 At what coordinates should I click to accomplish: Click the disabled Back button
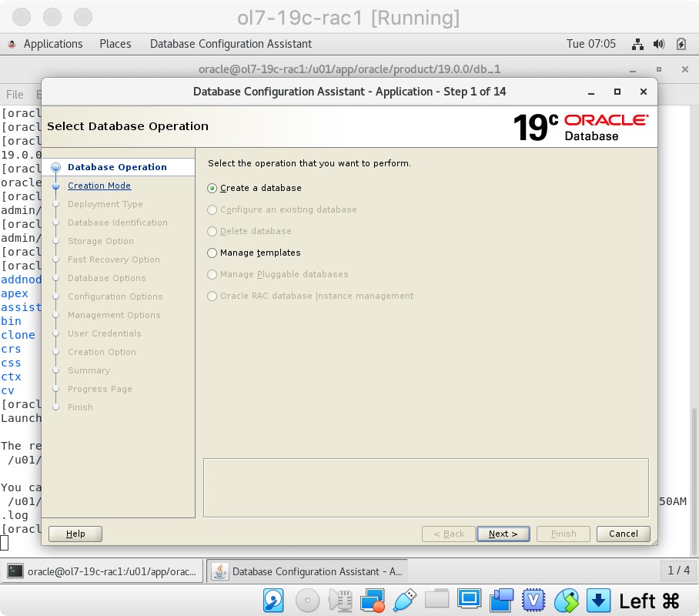tap(449, 534)
